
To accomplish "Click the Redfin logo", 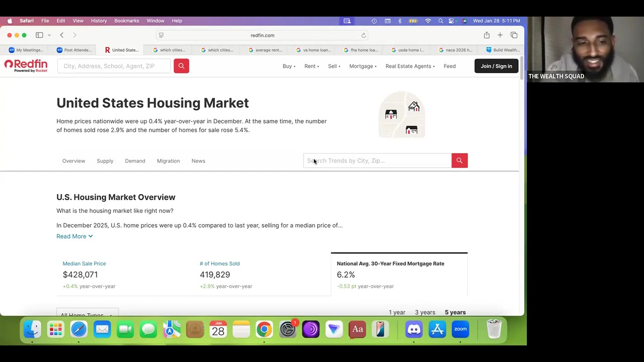I will coord(26,66).
